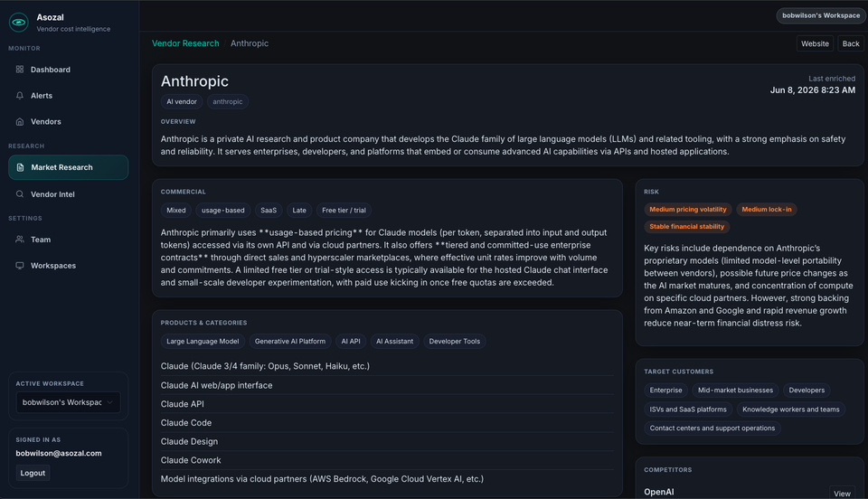Open the vendor Website button
The image size is (868, 499).
(x=815, y=43)
